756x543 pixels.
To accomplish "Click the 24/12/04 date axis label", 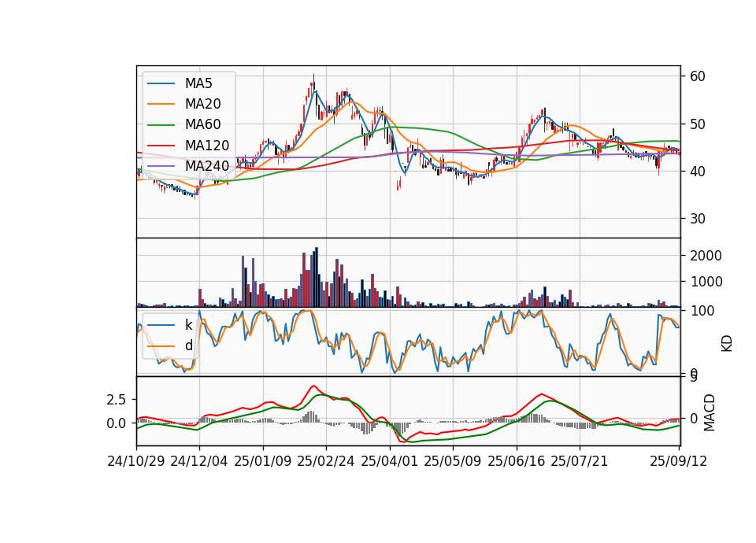I will [x=199, y=461].
